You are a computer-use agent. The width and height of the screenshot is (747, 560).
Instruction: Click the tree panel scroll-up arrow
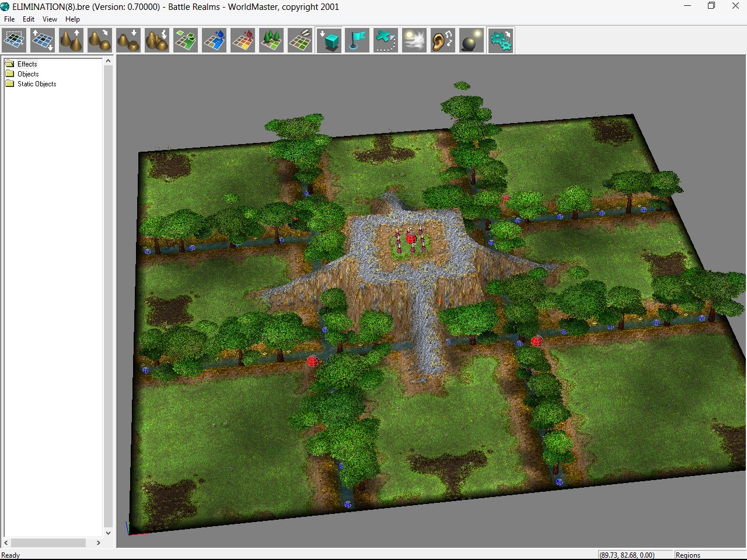click(108, 61)
